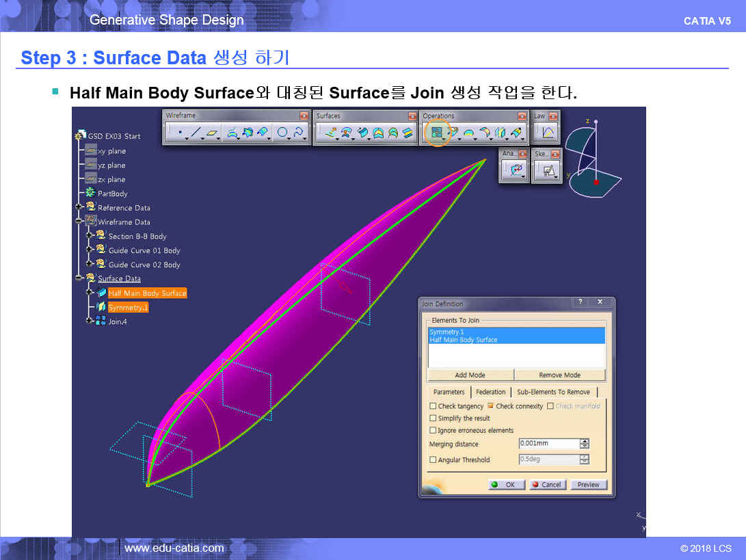Choose the Circle tool in Wireframe toolbar

click(282, 133)
